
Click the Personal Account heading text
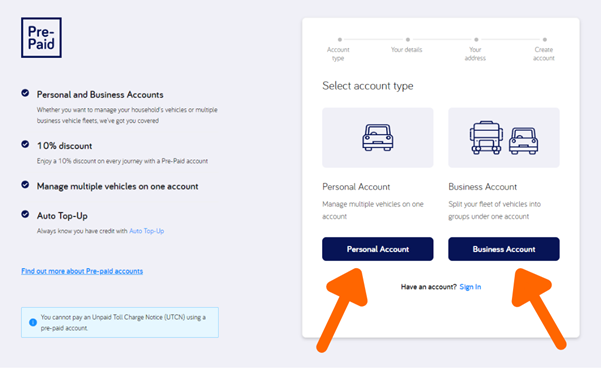coord(356,187)
